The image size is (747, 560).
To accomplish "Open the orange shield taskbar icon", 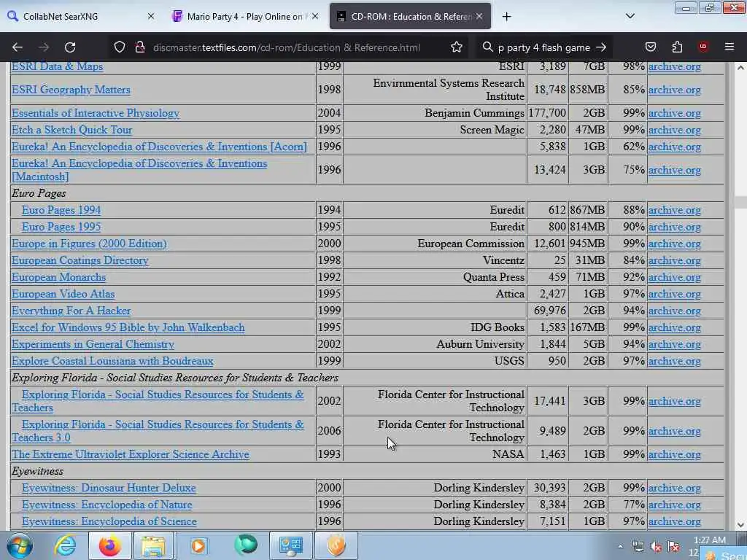I will point(336,545).
